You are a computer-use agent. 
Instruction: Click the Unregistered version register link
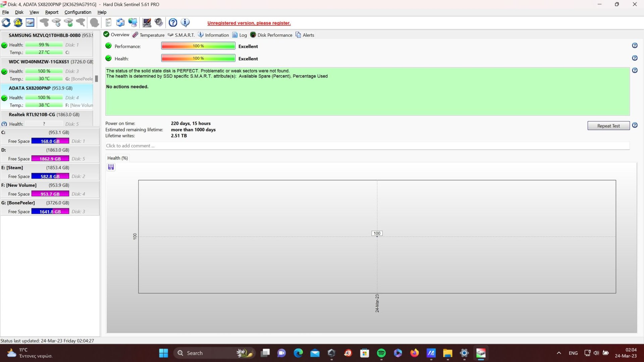pos(249,23)
